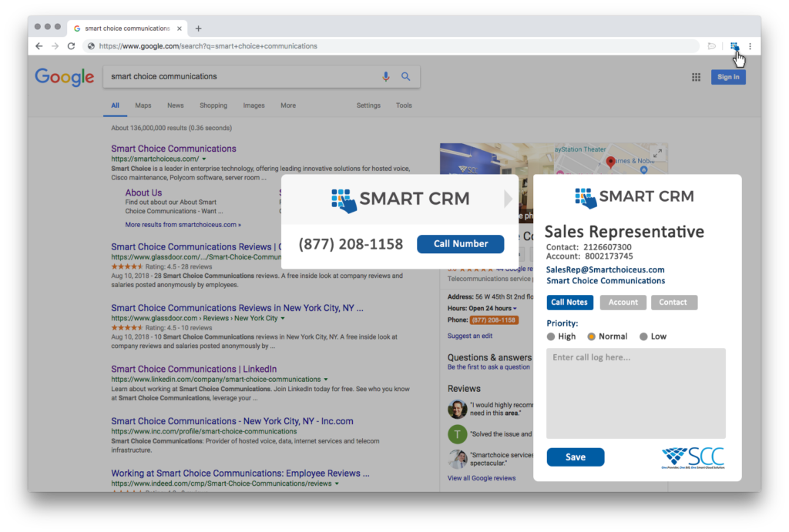Click the Google search magnifier icon
789x532 pixels.
pos(405,76)
